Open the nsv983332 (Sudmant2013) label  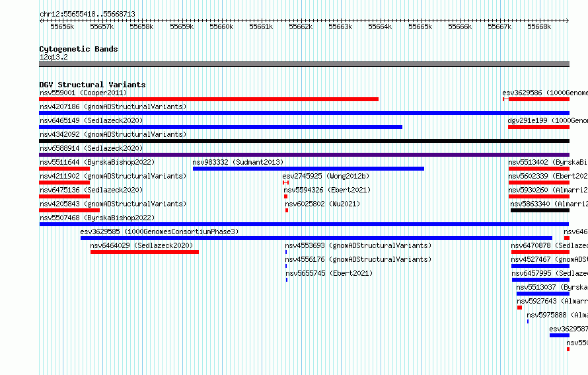238,163
